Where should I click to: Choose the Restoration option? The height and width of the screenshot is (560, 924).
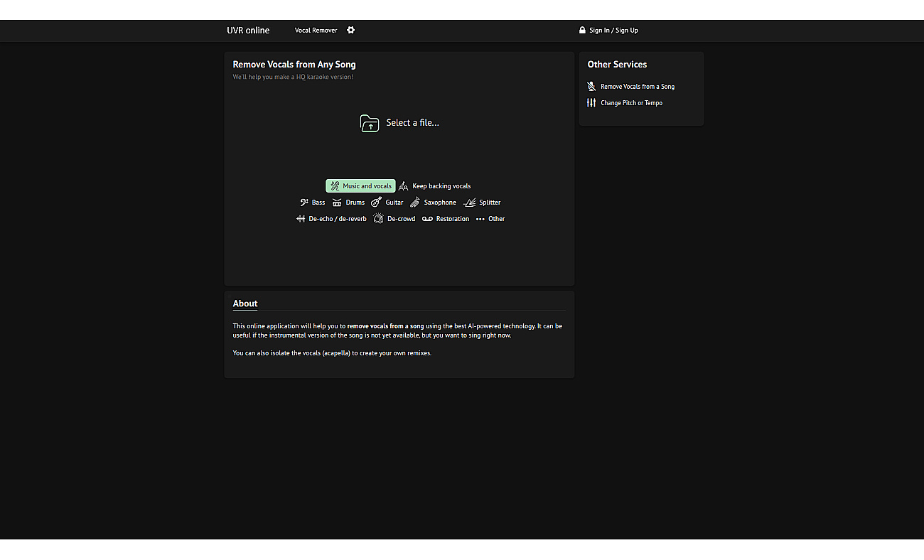click(x=446, y=219)
